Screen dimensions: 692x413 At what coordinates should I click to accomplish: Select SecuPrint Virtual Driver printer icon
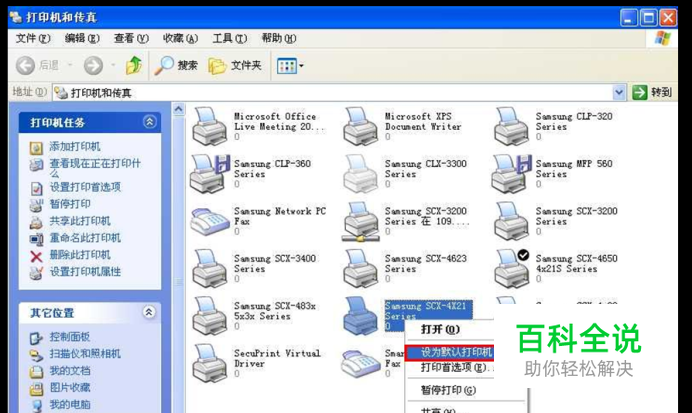point(209,363)
